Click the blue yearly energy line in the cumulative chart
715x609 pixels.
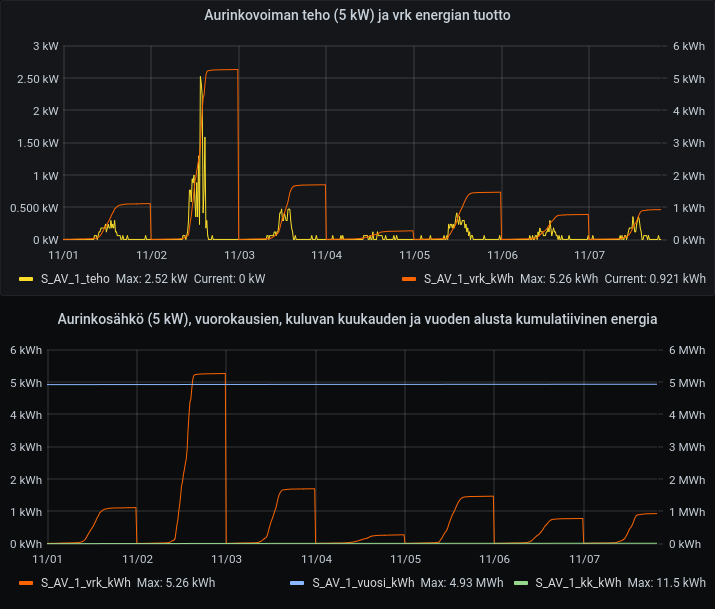pyautogui.click(x=400, y=384)
